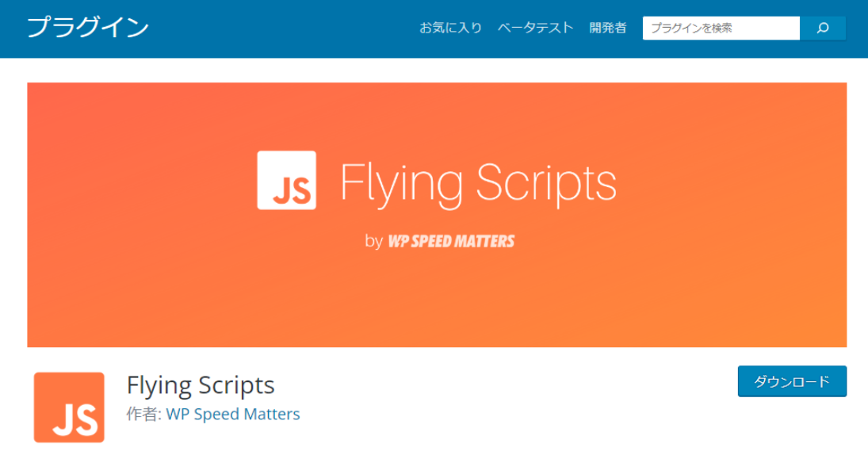Activate the blue search button in the header
This screenshot has width=868, height=459.
pos(824,28)
